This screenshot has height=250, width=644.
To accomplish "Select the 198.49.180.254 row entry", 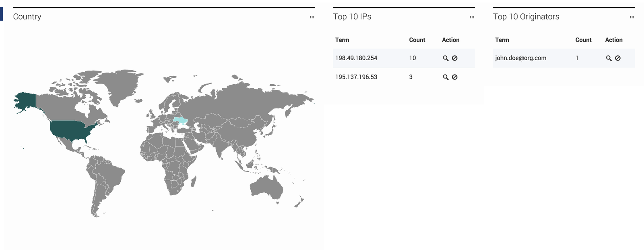I will coord(404,58).
